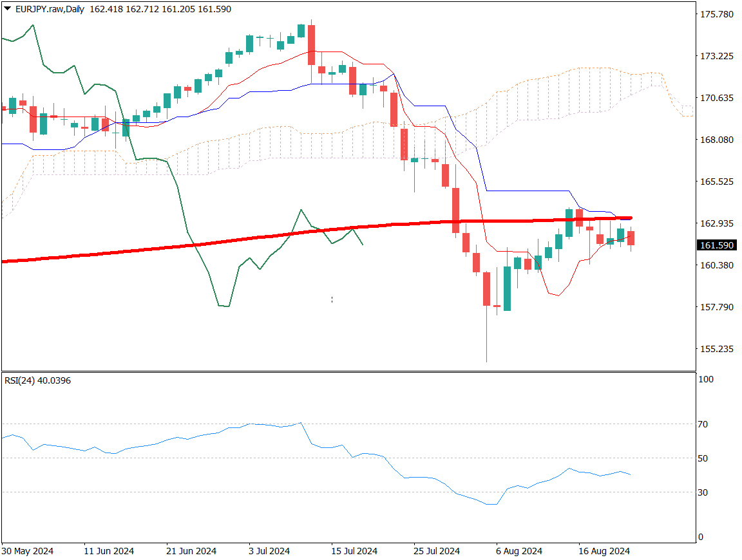The image size is (742, 560).
Task: Click the long-wick candle at the chart low
Action: click(x=486, y=288)
